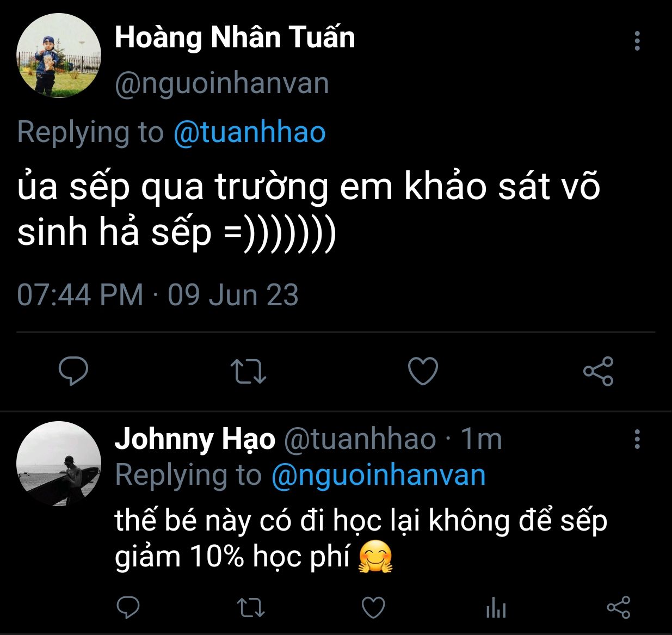The height and width of the screenshot is (635, 672).
Task: Click the 07:44 PM 09 Jun 23 timestamp
Action: point(158,295)
